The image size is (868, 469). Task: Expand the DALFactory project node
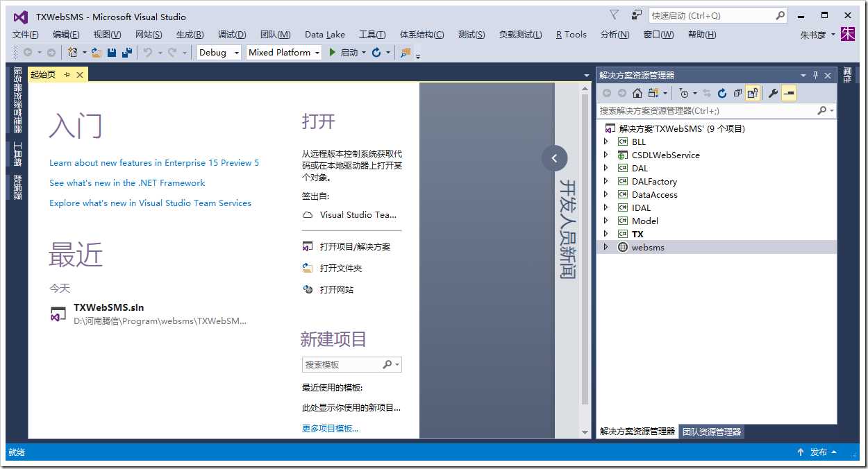[x=606, y=181]
